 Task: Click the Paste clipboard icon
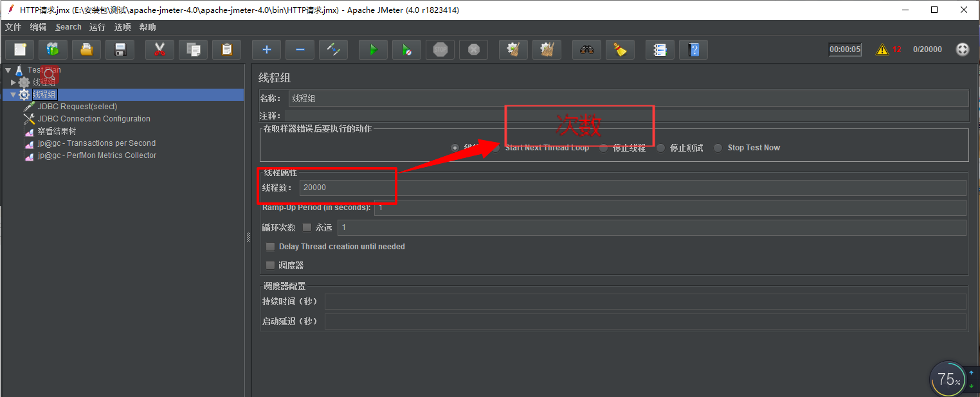pos(226,49)
